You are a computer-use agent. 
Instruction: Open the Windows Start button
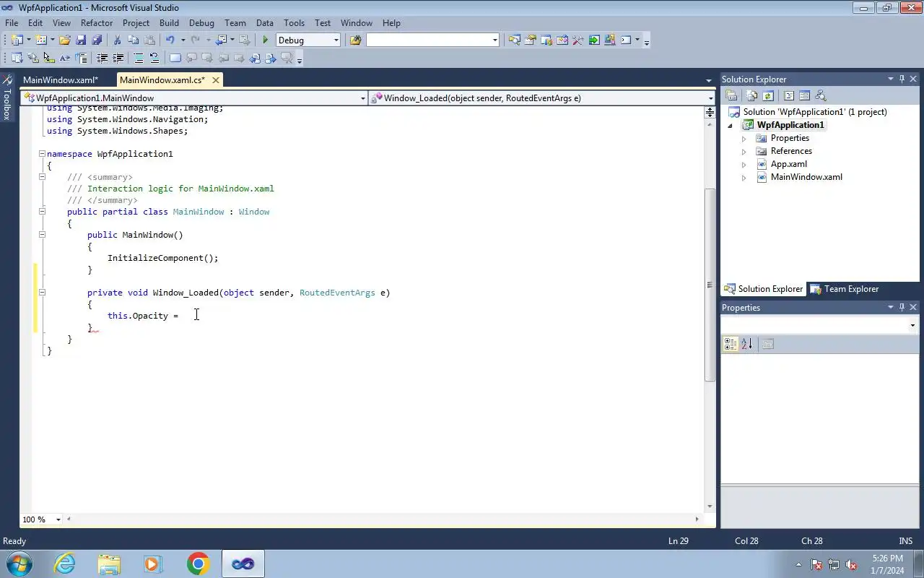coord(19,564)
